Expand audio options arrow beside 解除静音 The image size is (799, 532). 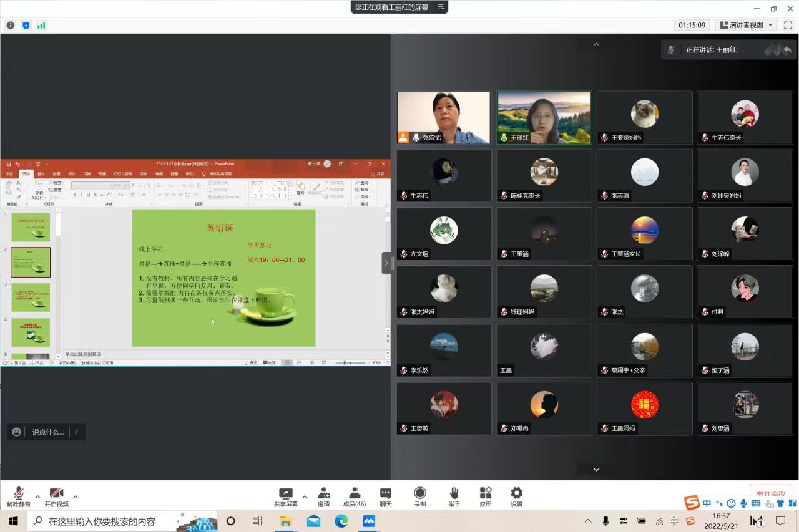[x=37, y=497]
